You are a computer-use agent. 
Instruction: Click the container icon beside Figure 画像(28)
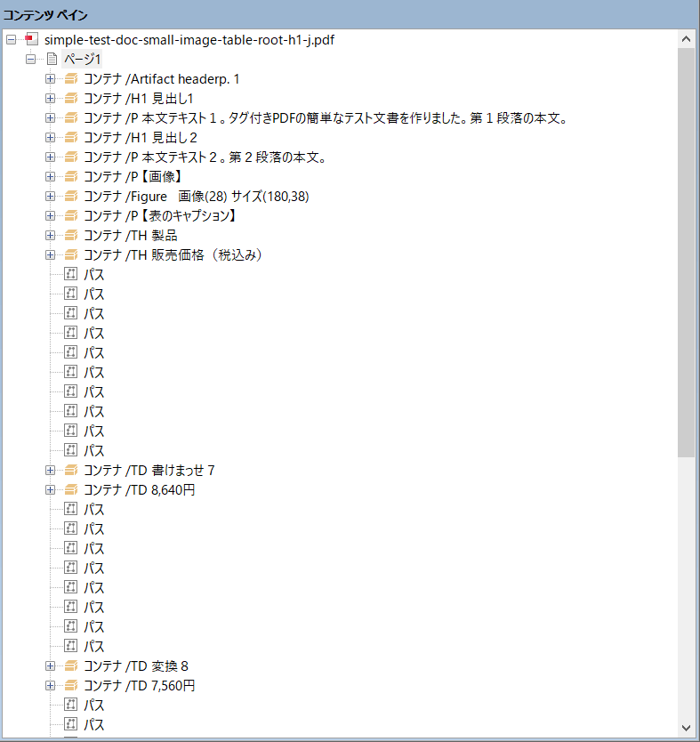click(x=71, y=197)
